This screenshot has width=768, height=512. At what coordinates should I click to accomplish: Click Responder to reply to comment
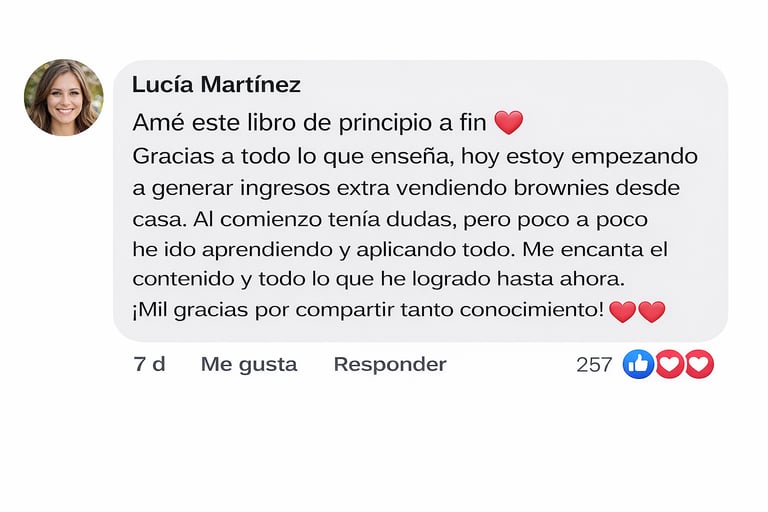point(390,364)
